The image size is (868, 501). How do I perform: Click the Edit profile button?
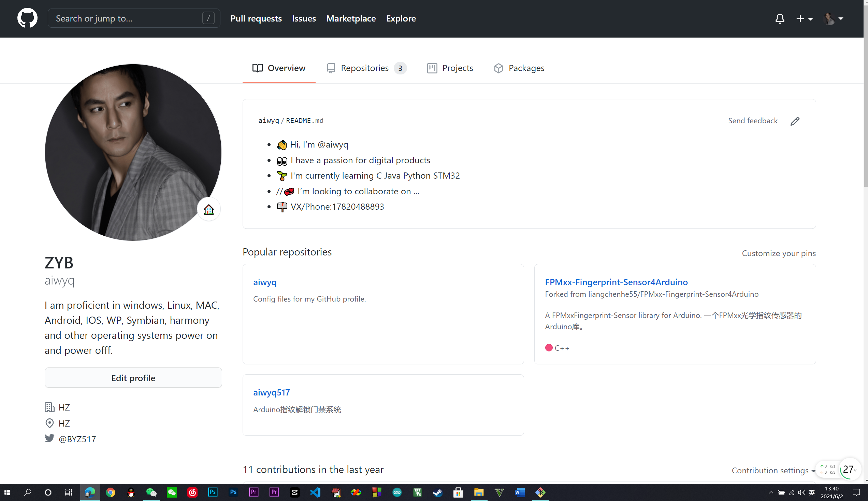click(133, 378)
